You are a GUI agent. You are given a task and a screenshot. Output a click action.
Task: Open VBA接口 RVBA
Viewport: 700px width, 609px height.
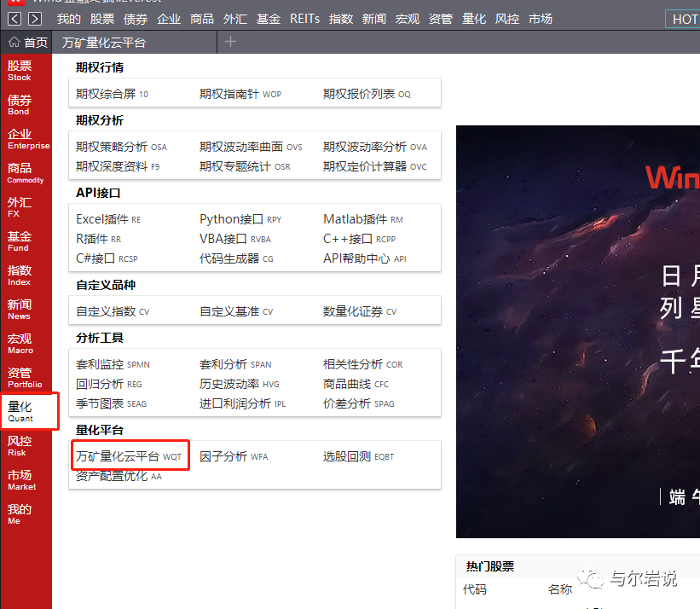[235, 239]
